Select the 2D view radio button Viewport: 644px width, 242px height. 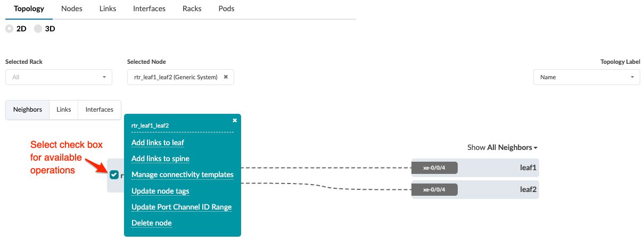tap(10, 29)
